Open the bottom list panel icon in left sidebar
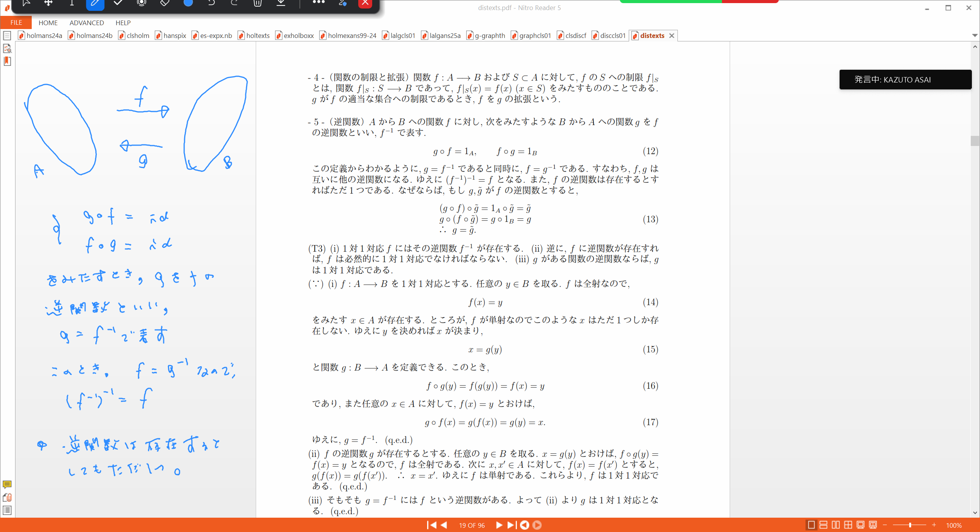980x532 pixels. tap(7, 510)
